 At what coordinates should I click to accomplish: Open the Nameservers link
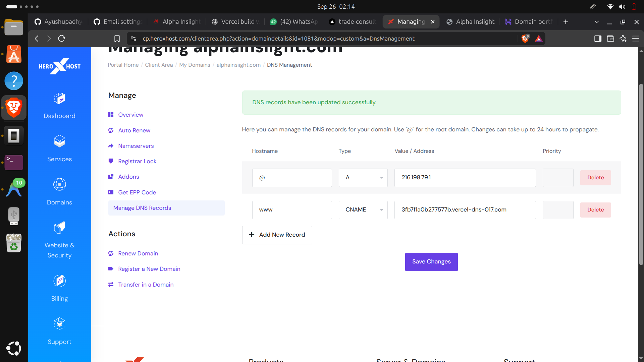pyautogui.click(x=136, y=146)
